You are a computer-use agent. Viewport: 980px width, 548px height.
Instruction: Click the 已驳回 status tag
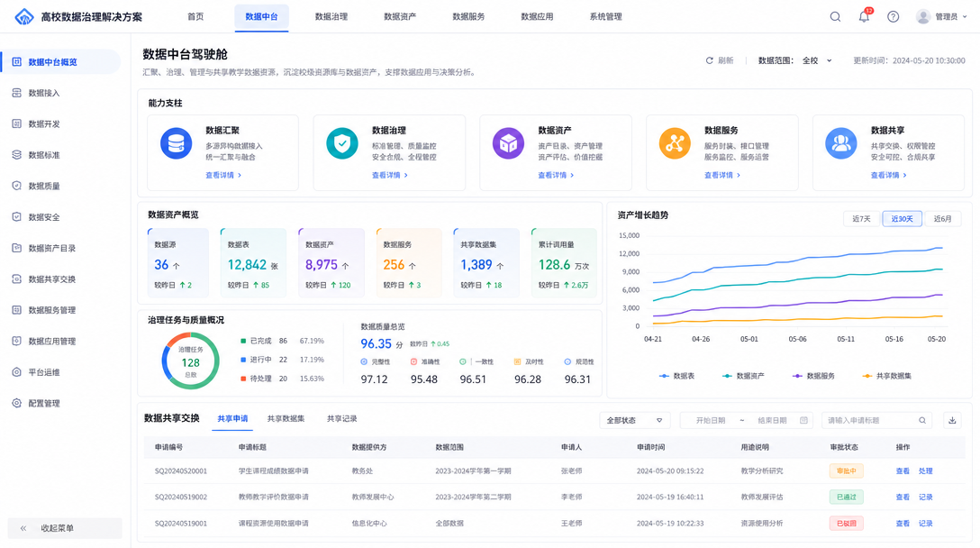coord(847,524)
